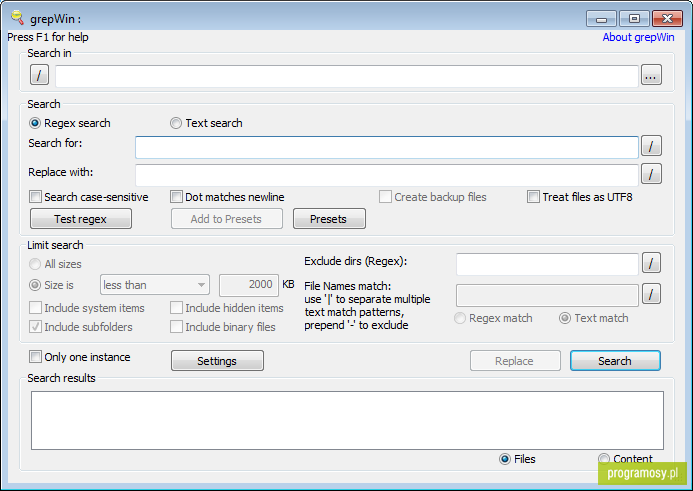Select the All sizes radio button
Image resolution: width=693 pixels, height=491 pixels.
(x=34, y=264)
